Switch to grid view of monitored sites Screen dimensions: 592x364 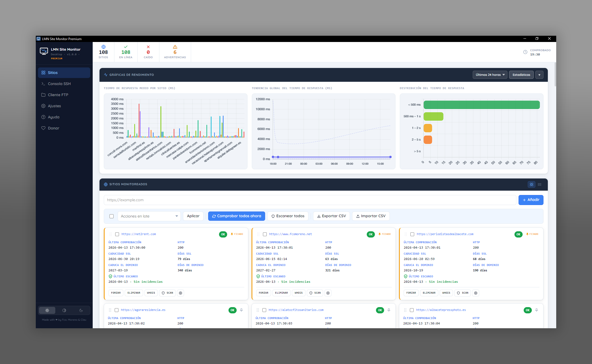pos(531,184)
